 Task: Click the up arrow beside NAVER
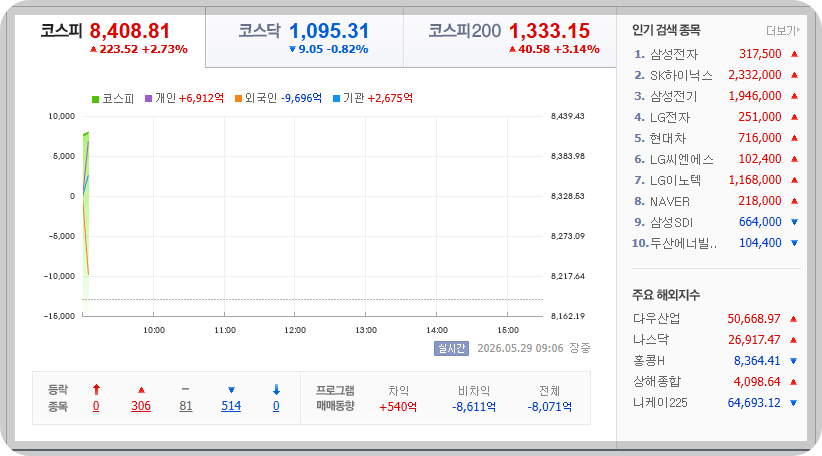794,201
